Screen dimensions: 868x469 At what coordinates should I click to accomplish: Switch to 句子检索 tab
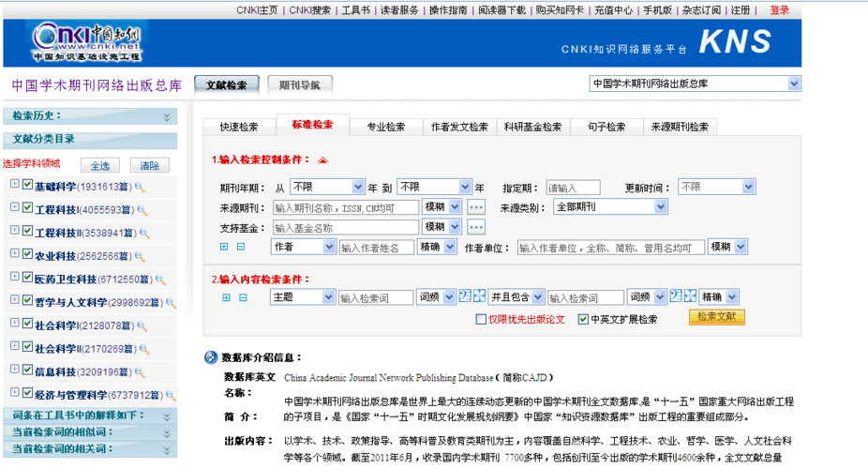point(606,127)
